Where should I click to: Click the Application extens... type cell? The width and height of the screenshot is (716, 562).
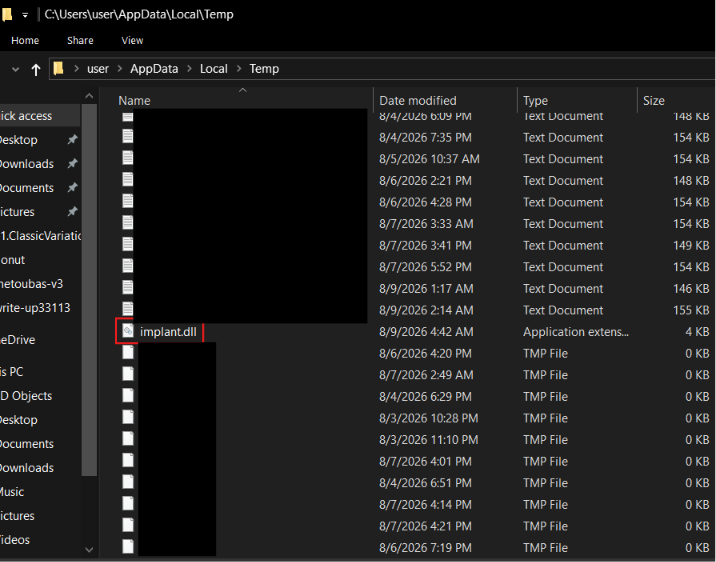coord(576,332)
